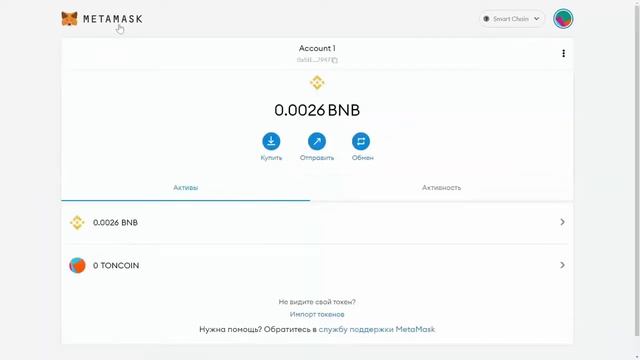Click the page vertical scrollbar
Image resolution: width=640 pixels, height=360 pixels.
[x=636, y=171]
